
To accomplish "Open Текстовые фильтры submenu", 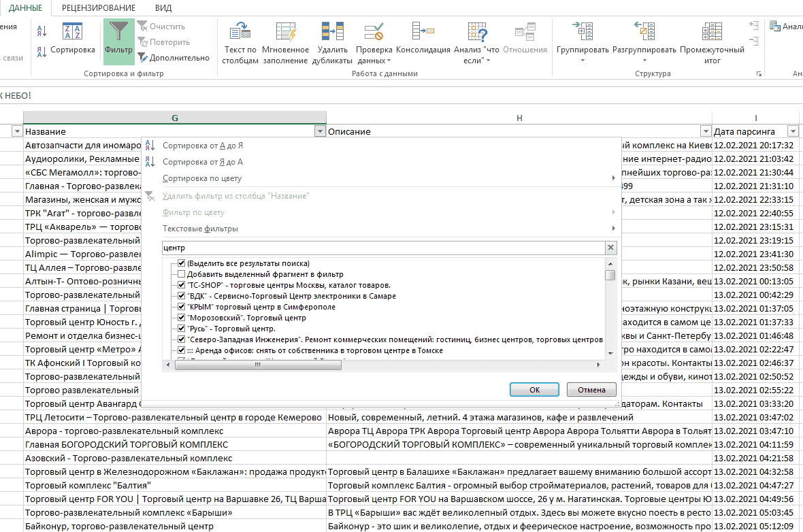I will point(380,229).
